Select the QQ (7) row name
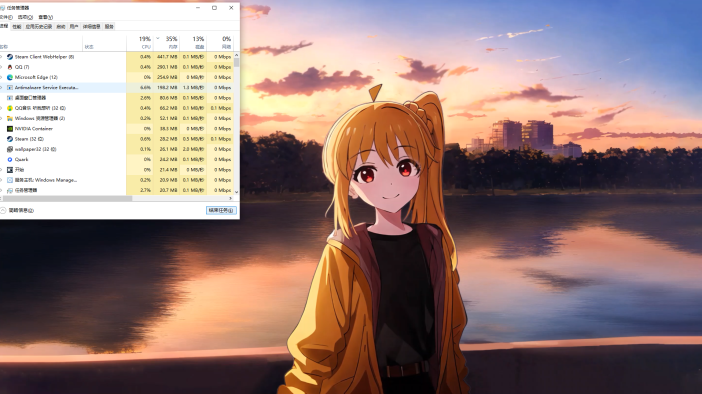702x394 pixels. [x=22, y=67]
